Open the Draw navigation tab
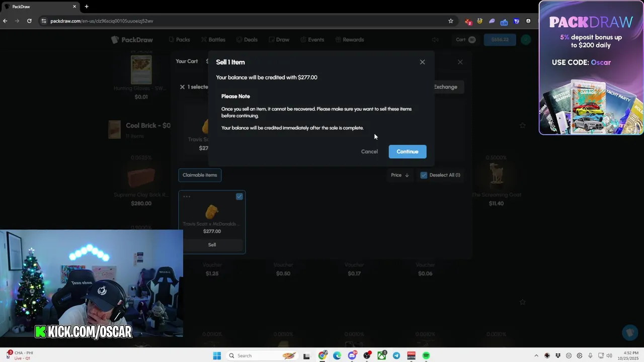The image size is (644, 362). point(279,40)
